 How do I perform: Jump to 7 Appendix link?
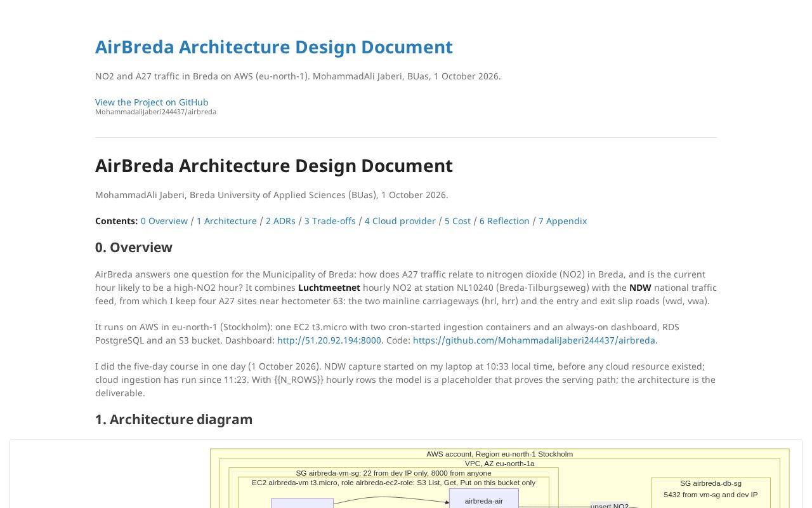click(x=563, y=221)
